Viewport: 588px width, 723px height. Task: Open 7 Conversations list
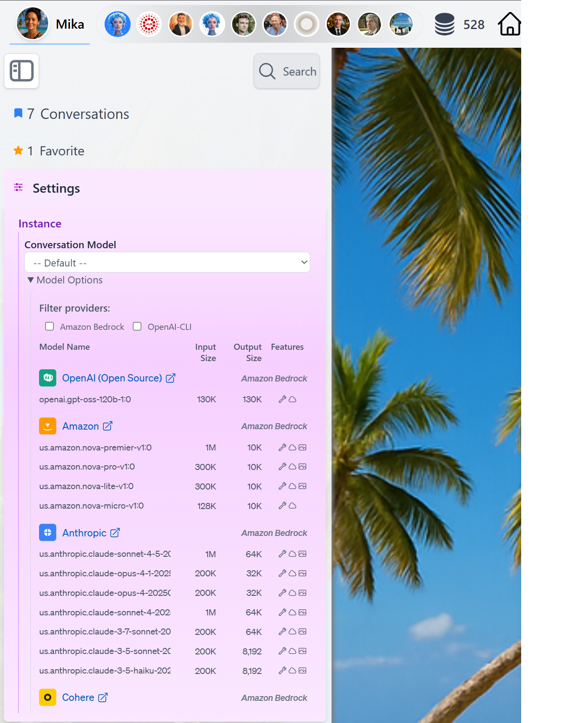coord(78,114)
